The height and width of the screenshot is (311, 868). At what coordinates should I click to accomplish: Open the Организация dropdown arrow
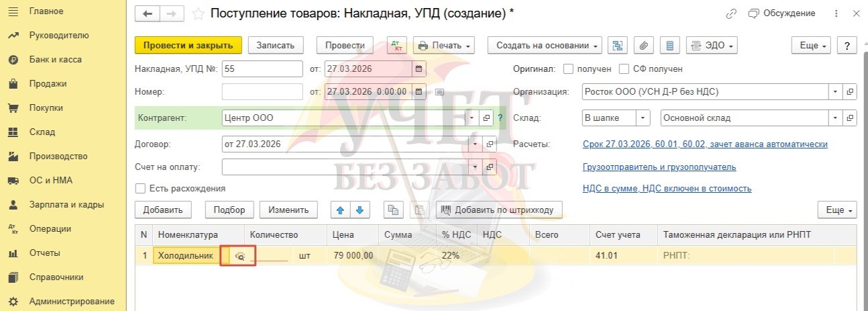pyautogui.click(x=836, y=91)
